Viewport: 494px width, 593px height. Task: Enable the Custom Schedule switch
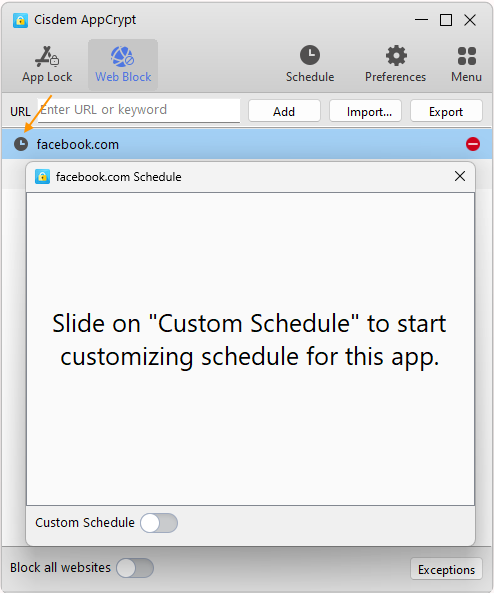pos(159,523)
